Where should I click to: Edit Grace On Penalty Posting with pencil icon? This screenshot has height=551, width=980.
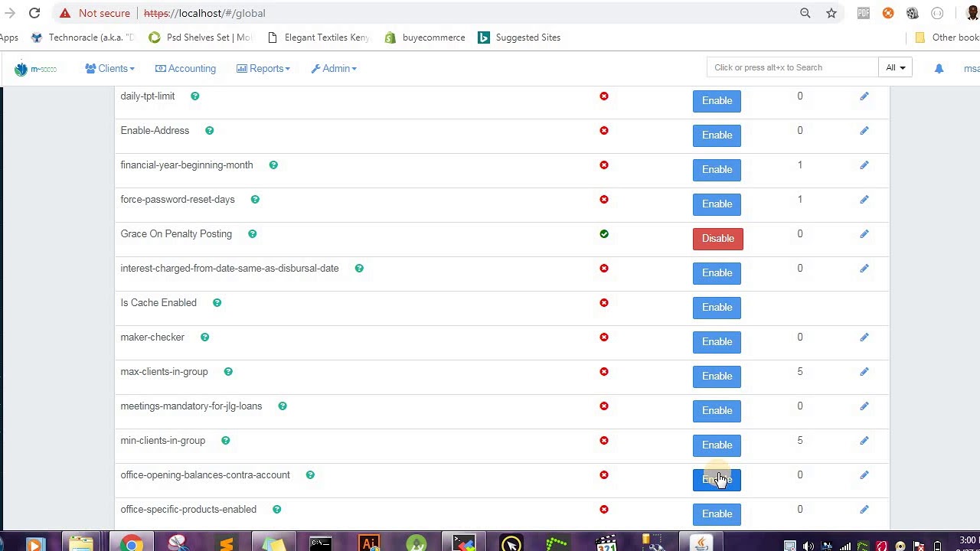coord(864,234)
